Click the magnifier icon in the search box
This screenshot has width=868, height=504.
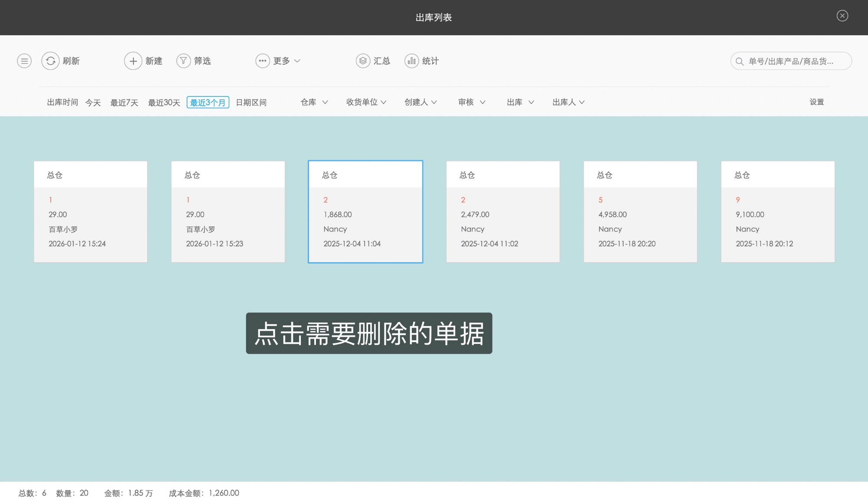coord(740,61)
